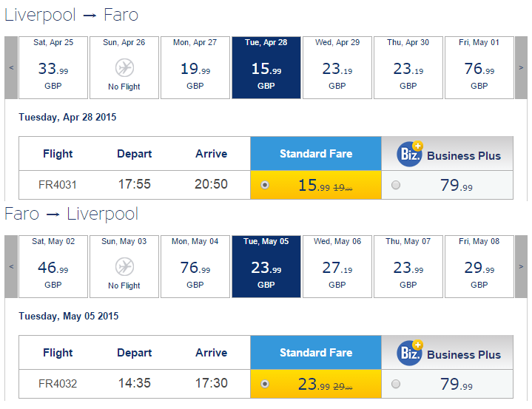
Task: Click flight number FR4032 in return table
Action: (x=58, y=384)
